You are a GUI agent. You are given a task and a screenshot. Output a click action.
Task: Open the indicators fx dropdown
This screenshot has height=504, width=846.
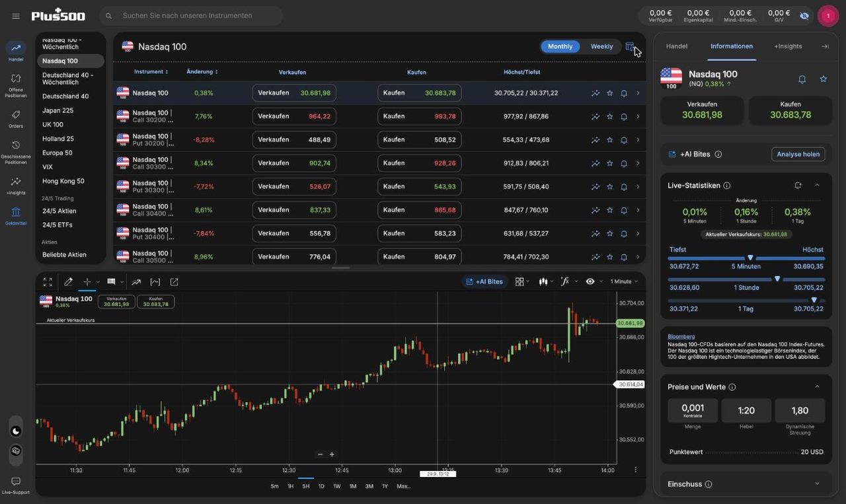pos(568,281)
